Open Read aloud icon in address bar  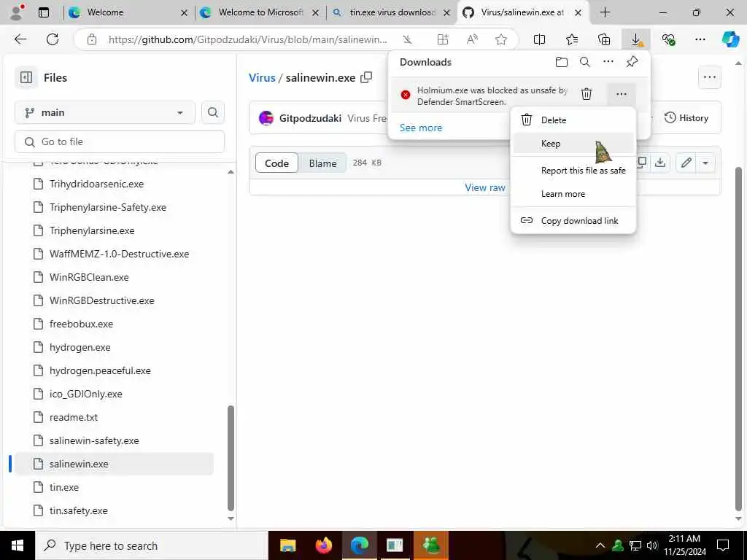[x=472, y=39]
